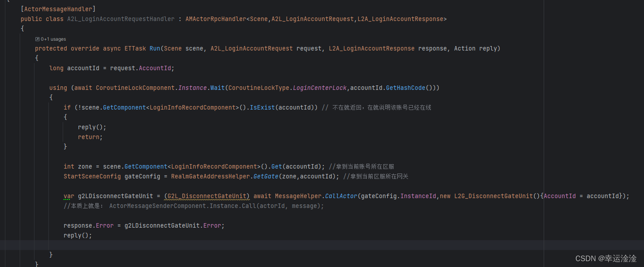Click the ETTask return type
644x267 pixels.
[x=135, y=48]
